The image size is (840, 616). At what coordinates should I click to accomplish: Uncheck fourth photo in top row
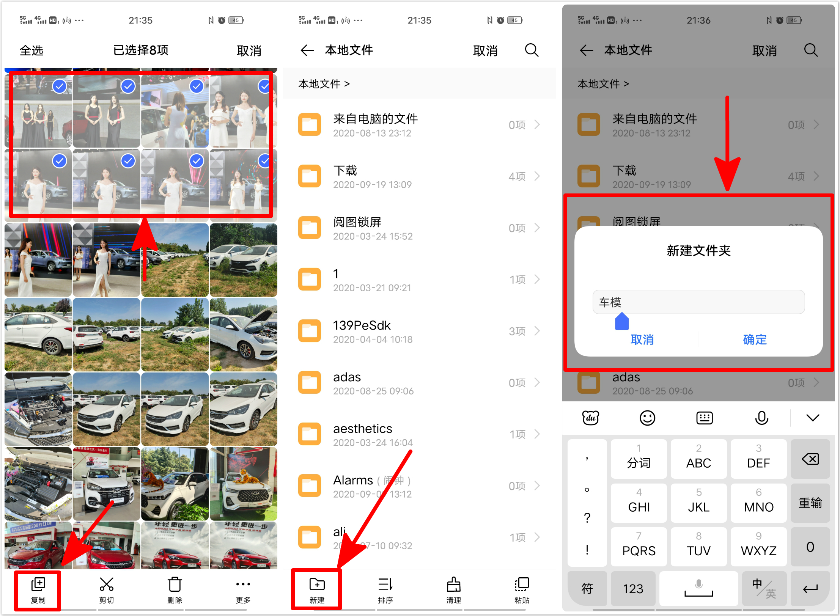tap(264, 86)
